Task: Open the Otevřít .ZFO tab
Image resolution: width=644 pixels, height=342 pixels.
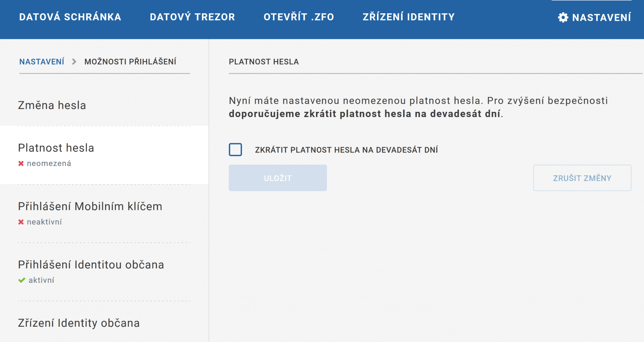Action: 299,17
